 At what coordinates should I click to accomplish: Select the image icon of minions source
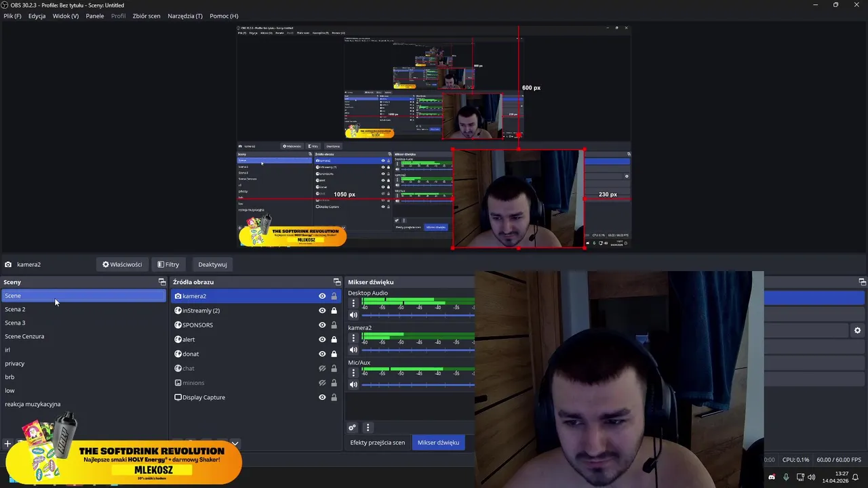point(178,383)
